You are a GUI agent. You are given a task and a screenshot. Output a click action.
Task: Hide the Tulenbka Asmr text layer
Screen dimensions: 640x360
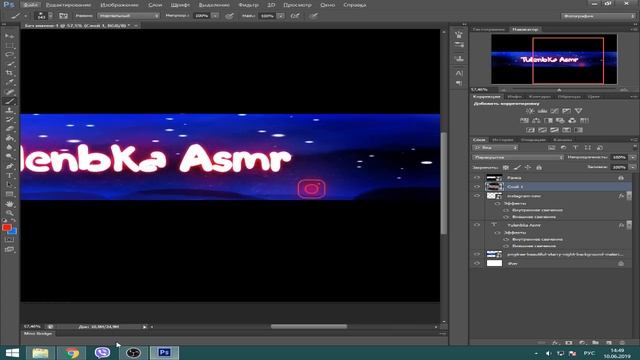[477, 225]
